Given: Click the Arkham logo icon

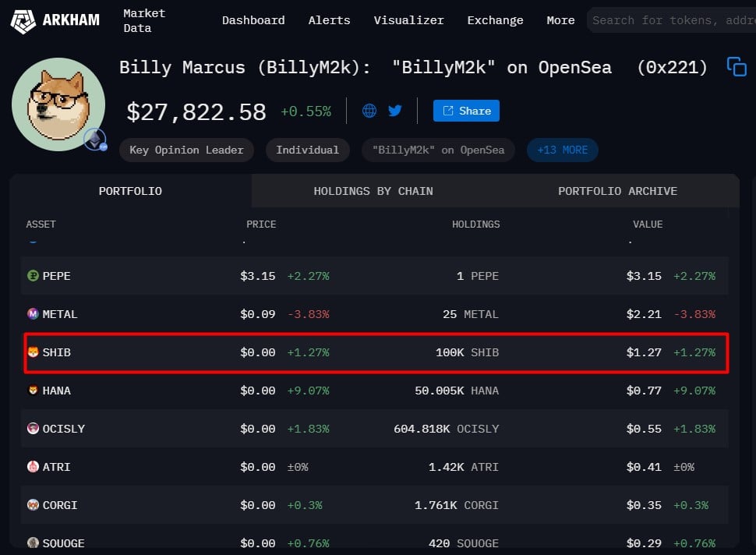Looking at the screenshot, I should tap(22, 20).
